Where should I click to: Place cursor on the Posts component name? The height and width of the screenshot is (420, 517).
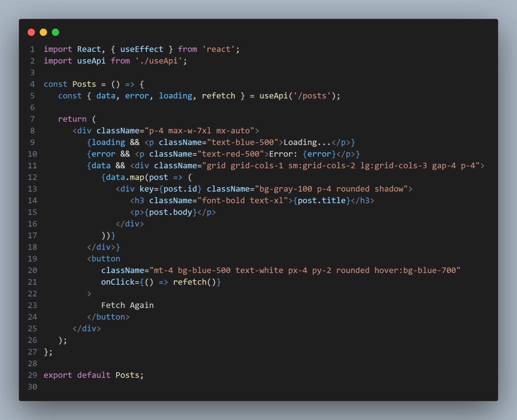click(x=84, y=84)
